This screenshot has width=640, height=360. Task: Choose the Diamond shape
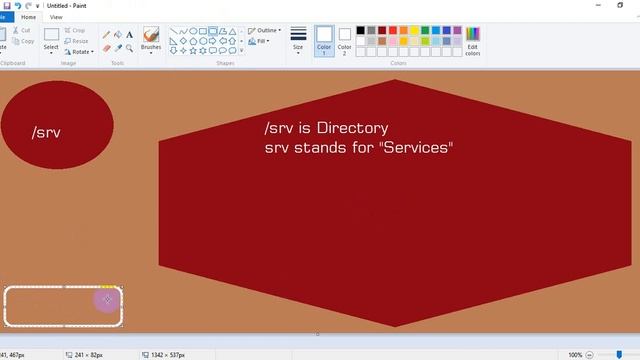point(183,41)
